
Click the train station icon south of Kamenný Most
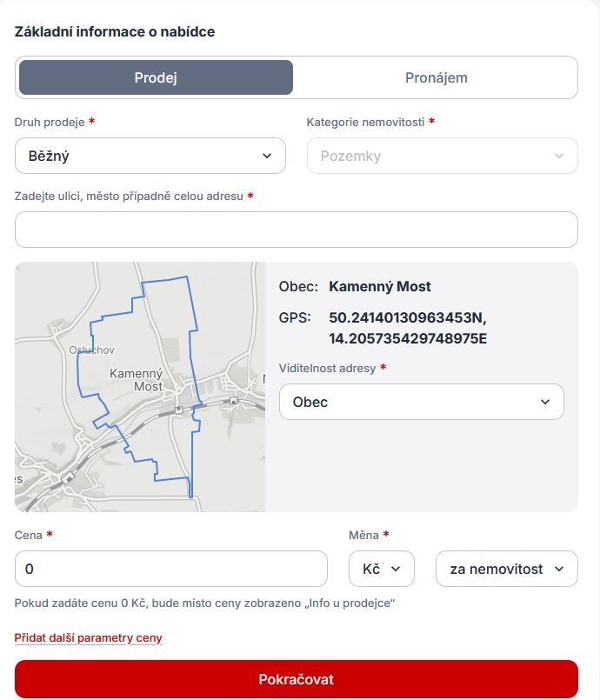[x=179, y=410]
